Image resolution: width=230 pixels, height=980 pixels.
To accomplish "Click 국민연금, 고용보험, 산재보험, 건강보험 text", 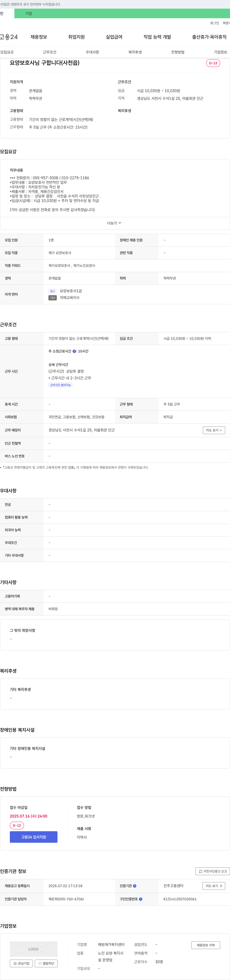I will click(x=76, y=417).
